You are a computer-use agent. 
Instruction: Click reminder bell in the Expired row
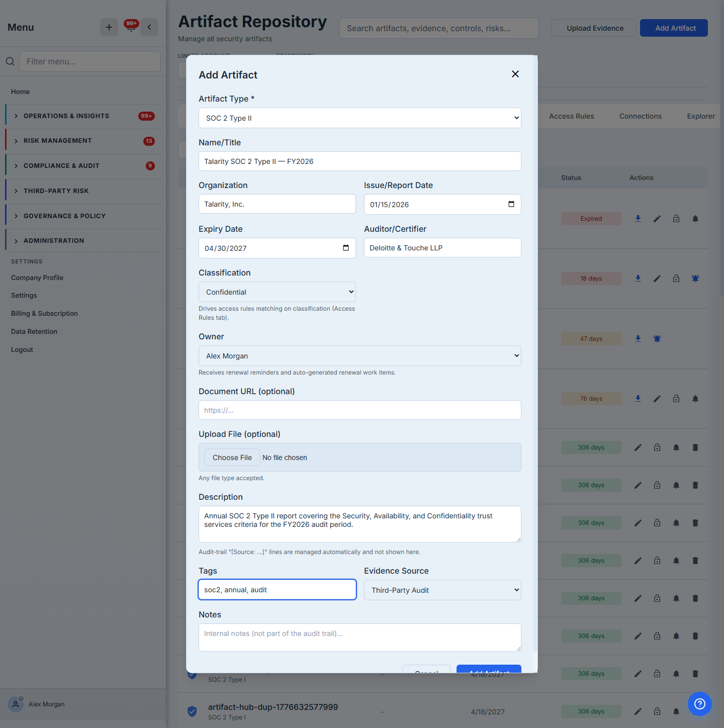[x=695, y=219]
